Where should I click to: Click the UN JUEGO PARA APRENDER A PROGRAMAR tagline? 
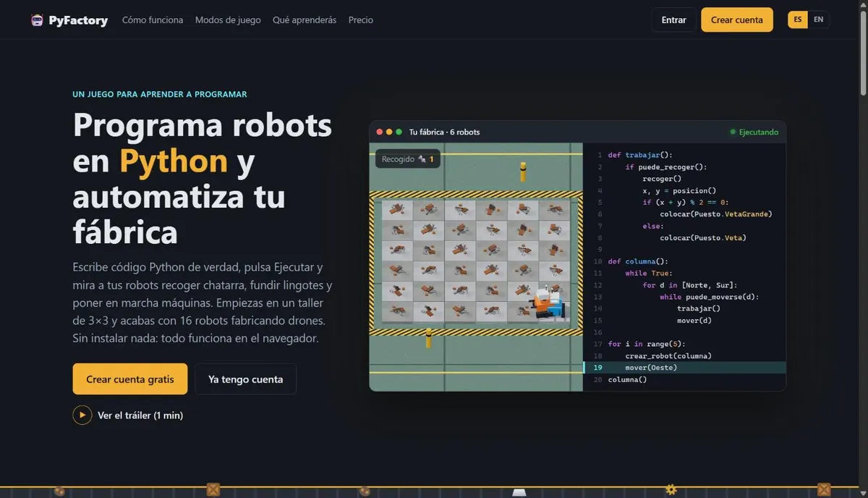[x=160, y=94]
